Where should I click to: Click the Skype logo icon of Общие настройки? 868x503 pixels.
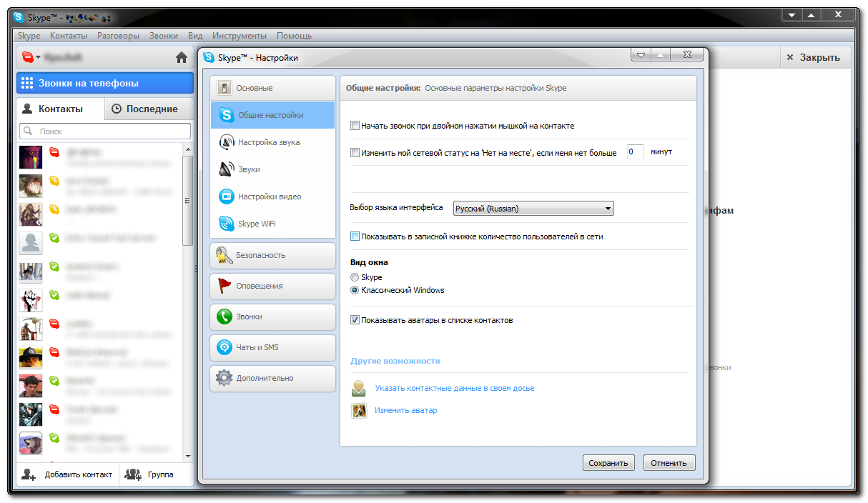point(226,115)
